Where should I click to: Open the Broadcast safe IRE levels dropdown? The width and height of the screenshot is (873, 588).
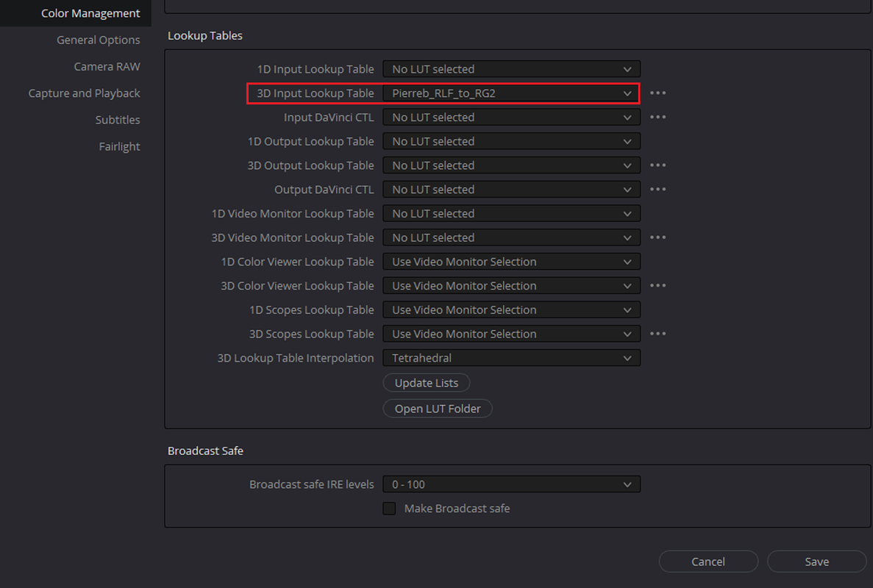pos(512,484)
